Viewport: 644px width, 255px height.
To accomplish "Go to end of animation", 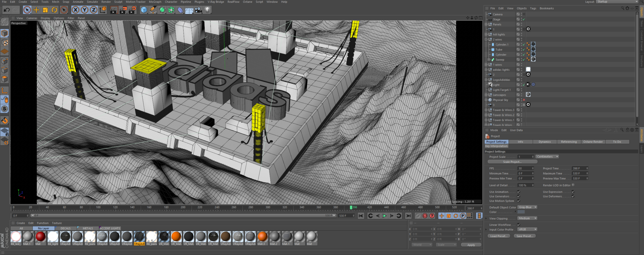I will tap(408, 216).
